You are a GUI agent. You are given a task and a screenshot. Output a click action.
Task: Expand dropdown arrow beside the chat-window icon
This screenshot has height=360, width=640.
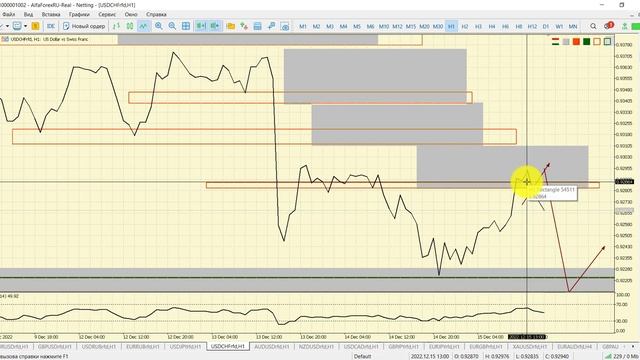click(x=25, y=26)
